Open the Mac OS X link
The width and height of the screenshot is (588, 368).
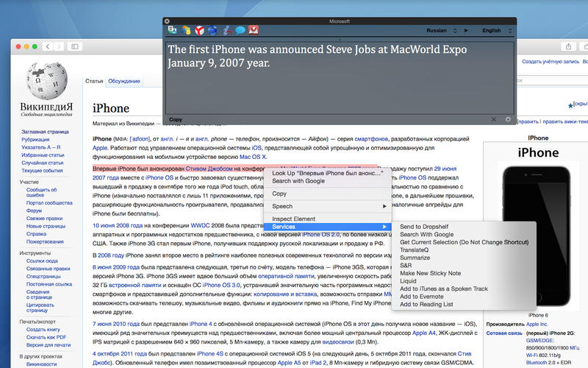tap(252, 157)
